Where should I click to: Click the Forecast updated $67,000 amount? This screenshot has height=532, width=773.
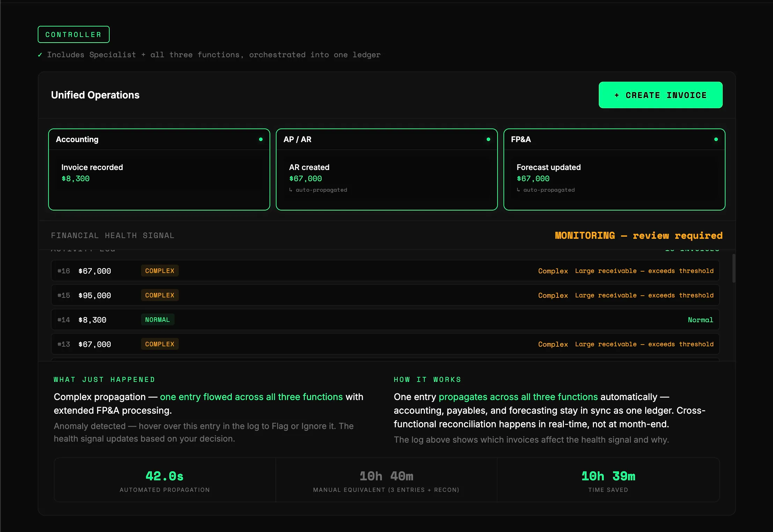coord(533,179)
